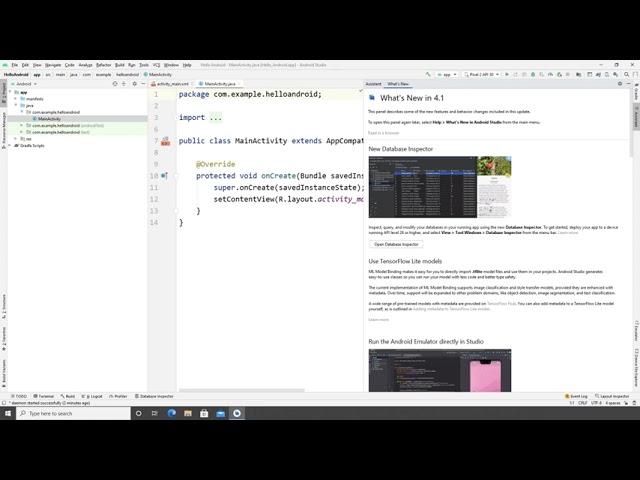This screenshot has width=640, height=480.
Task: Click Read in a browser link
Action: click(384, 133)
